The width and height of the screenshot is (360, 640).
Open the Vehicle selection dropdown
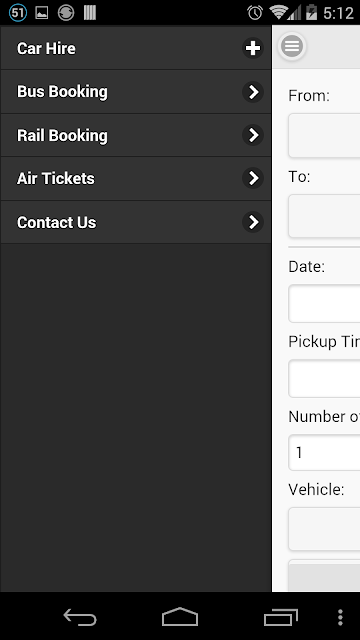click(324, 529)
